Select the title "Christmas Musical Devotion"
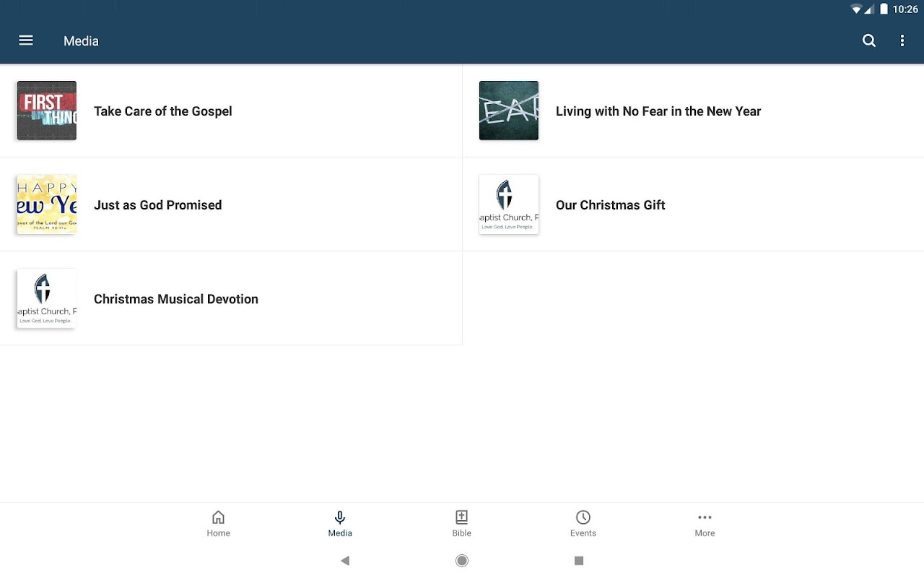Screen dimensions: 924x578 (176, 299)
